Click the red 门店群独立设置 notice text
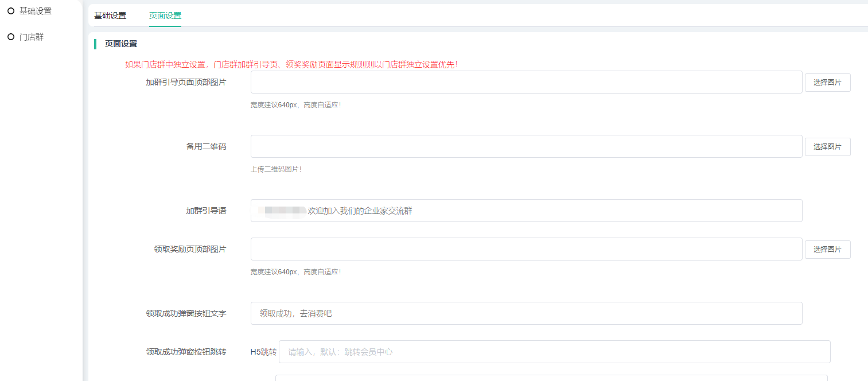The height and width of the screenshot is (381, 868). click(x=291, y=65)
